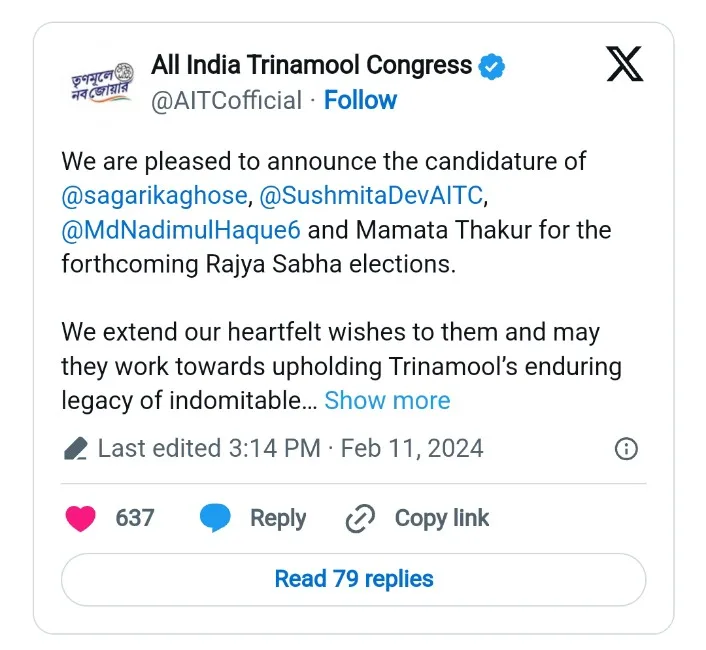Click the blue reply bubble icon

coord(215,518)
